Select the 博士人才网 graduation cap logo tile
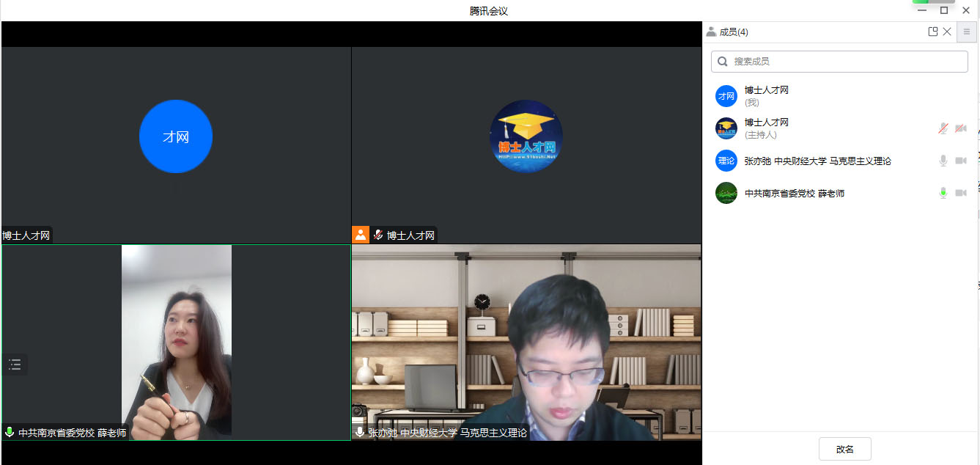This screenshot has width=980, height=465. [x=526, y=145]
